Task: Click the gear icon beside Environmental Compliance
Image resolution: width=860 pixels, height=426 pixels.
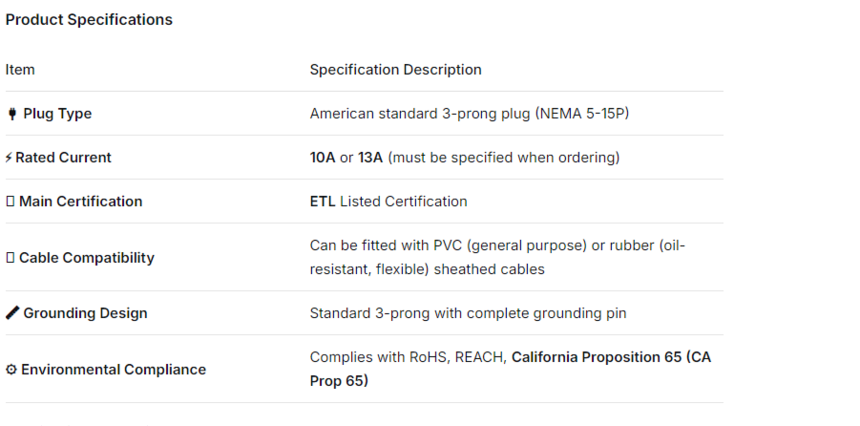Action: [11, 370]
